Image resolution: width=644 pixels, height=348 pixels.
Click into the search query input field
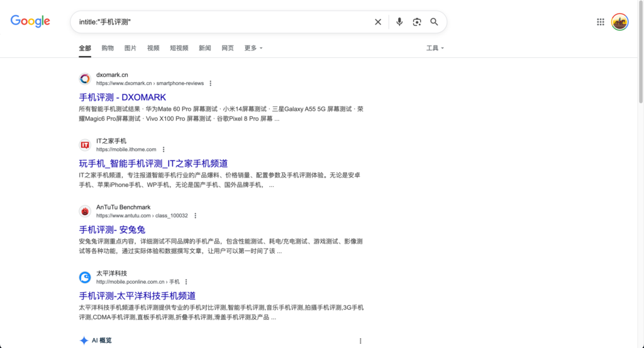point(224,22)
